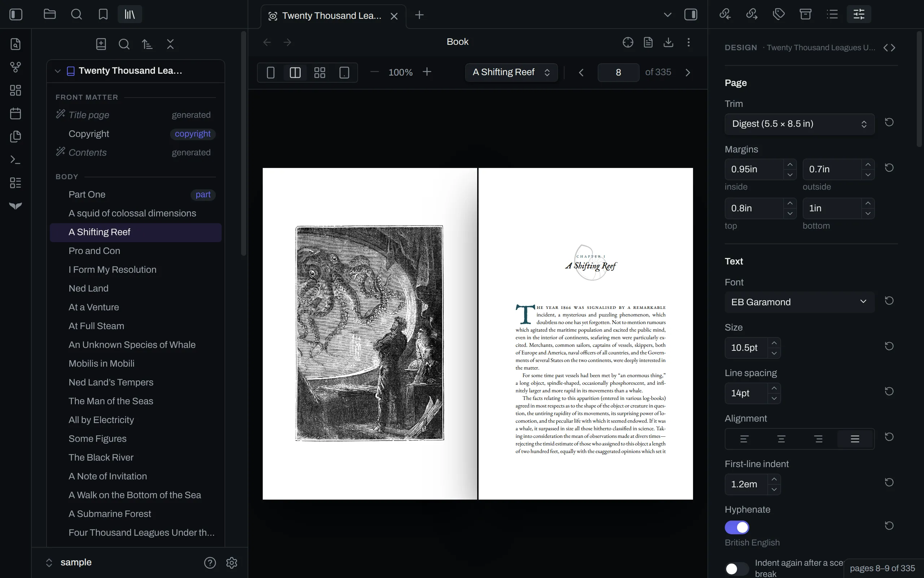
Task: Select the Twenty Thousand Leagues tab
Action: (x=334, y=16)
